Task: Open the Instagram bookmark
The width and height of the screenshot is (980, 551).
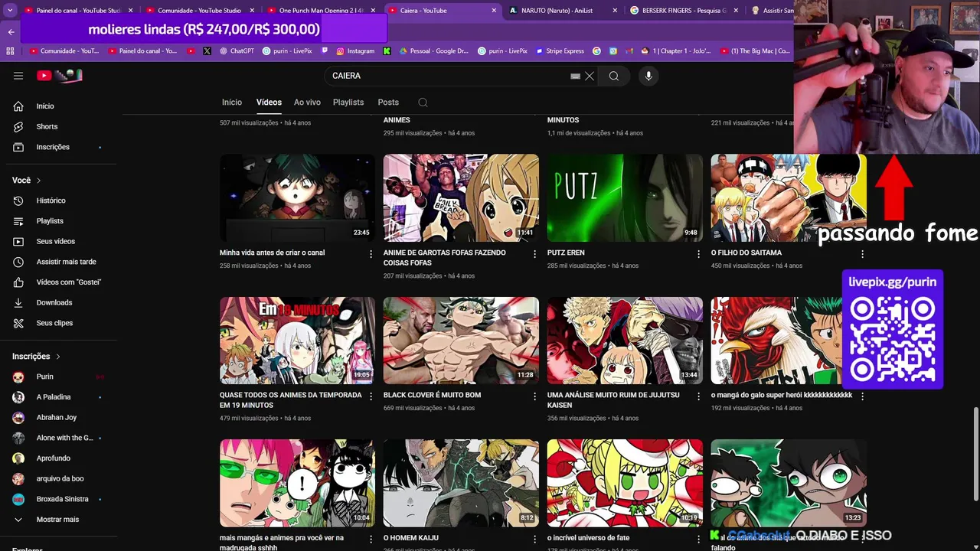Action: 355,51
